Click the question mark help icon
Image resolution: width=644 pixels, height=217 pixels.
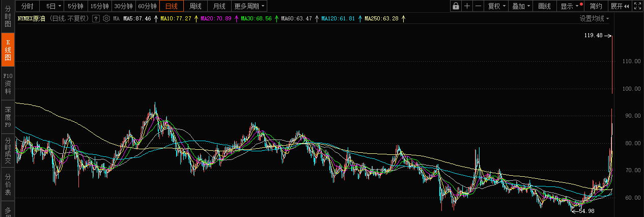96,18
